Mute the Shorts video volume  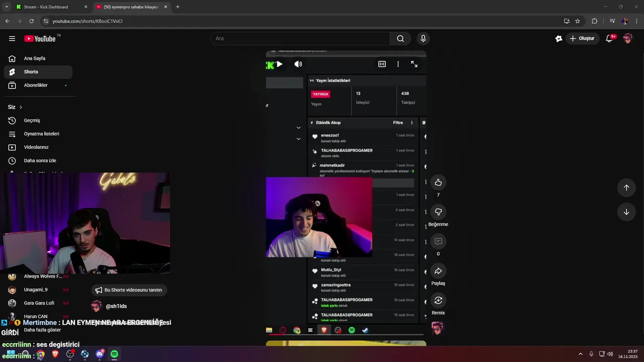[x=298, y=64]
